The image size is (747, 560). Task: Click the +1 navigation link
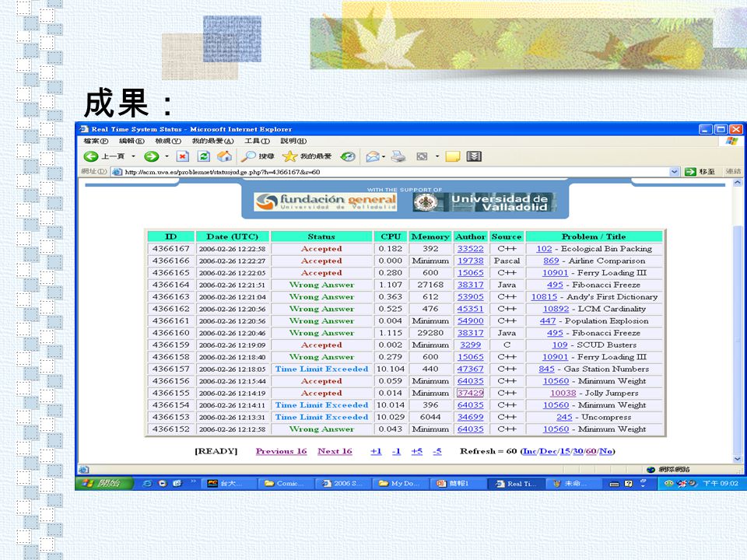coord(376,451)
